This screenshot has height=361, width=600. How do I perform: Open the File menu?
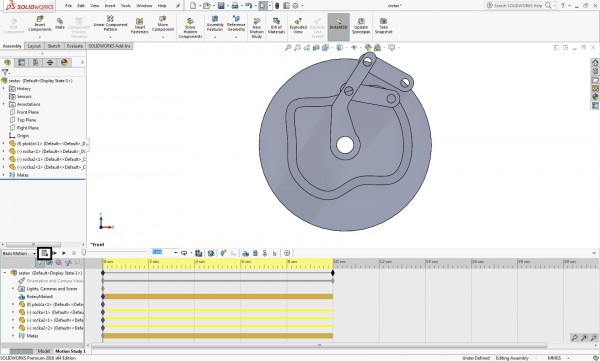click(68, 6)
